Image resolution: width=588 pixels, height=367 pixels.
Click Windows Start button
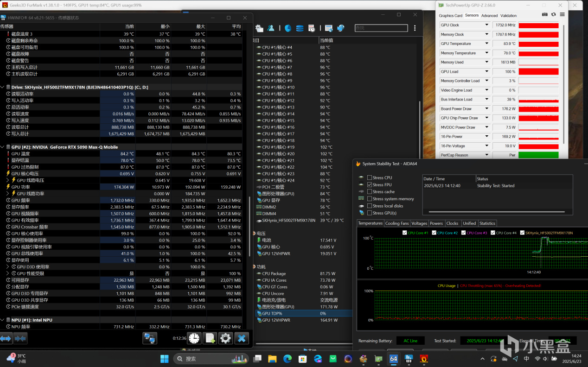[164, 359]
